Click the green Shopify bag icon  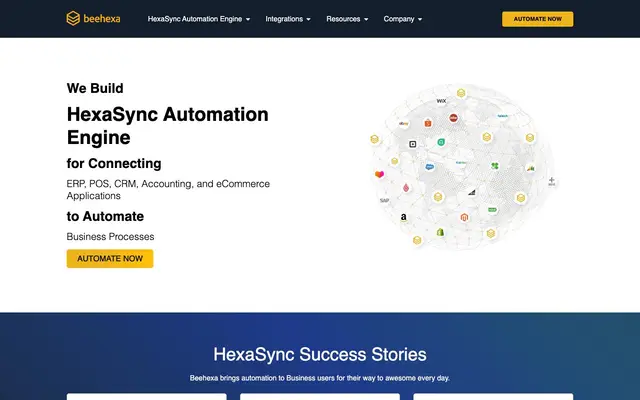440,232
